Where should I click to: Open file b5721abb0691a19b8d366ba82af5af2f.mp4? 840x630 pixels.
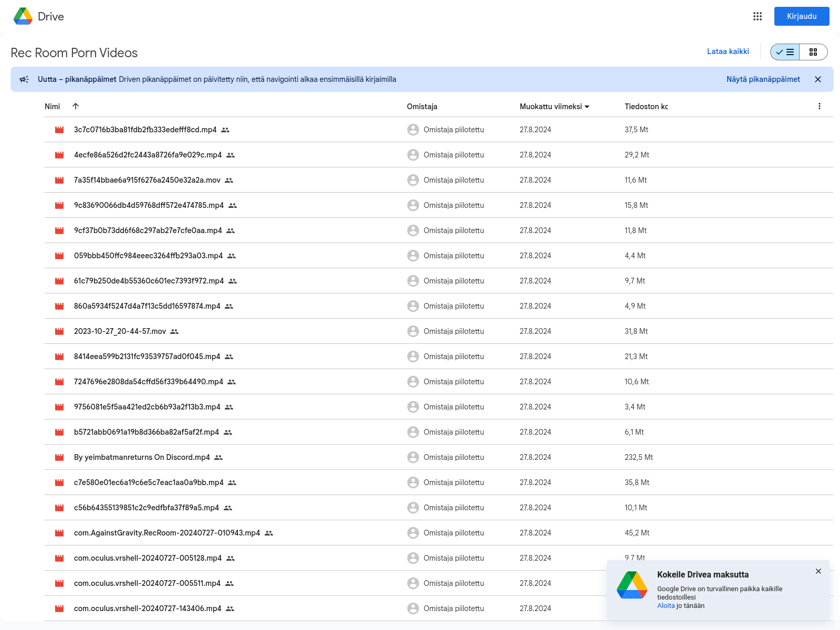tap(146, 432)
